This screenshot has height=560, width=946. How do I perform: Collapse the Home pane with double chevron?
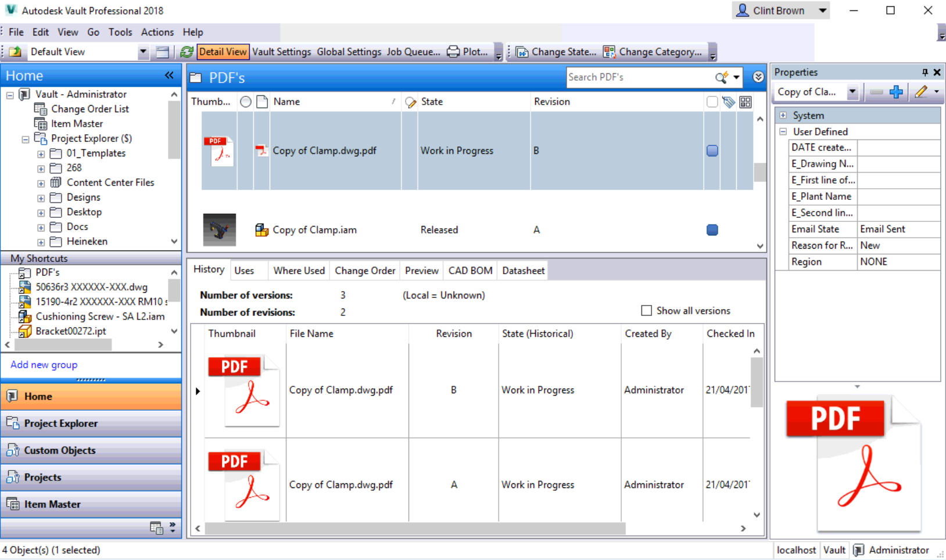169,76
